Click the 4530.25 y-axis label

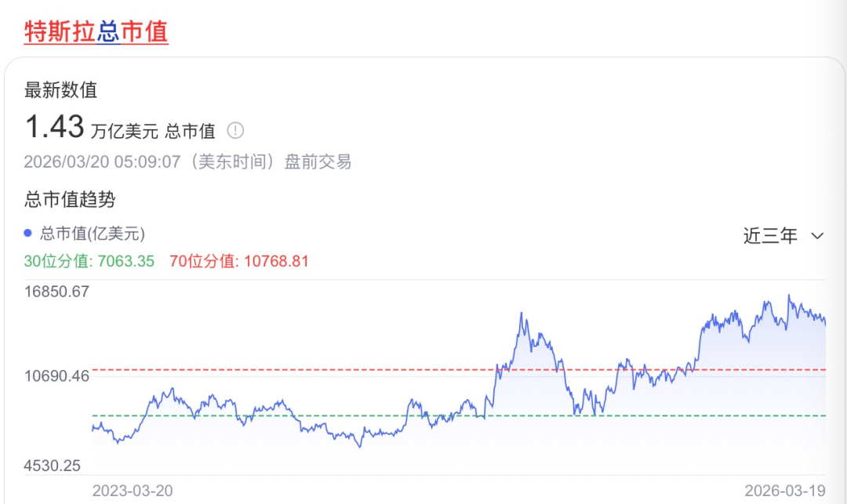[x=52, y=466]
